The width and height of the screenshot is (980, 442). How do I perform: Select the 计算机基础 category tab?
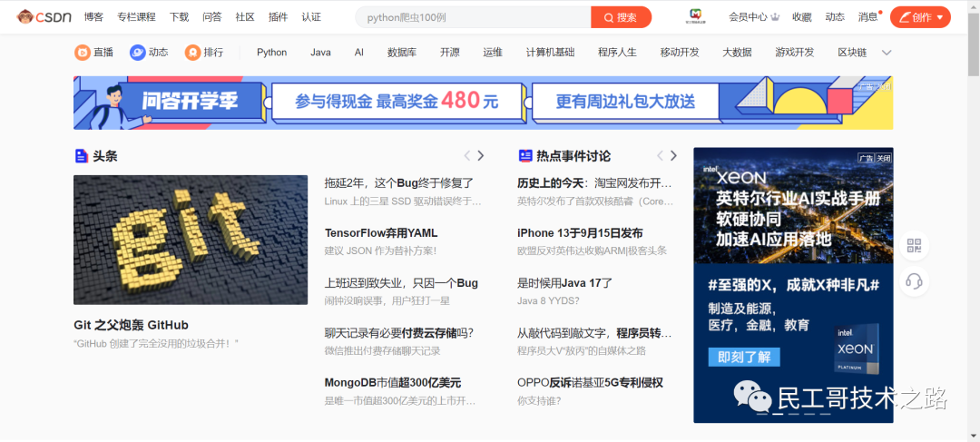[550, 53]
